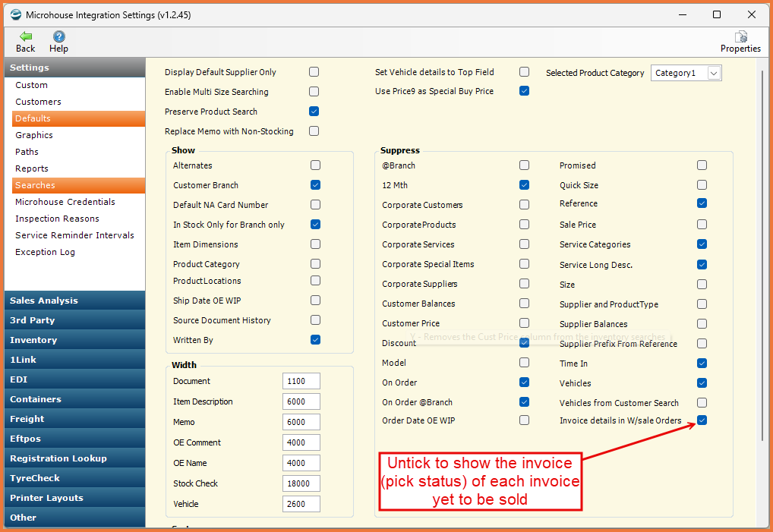Open the Properties icon
773x532 pixels.
(740, 36)
